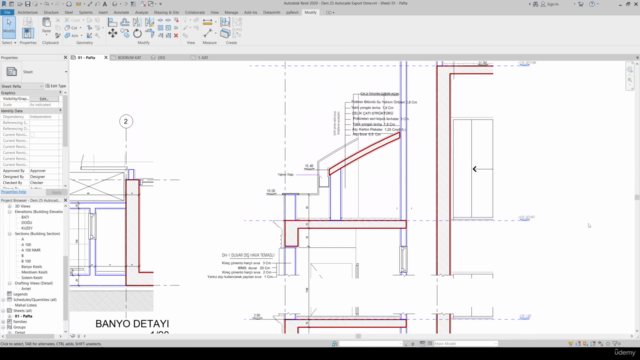The width and height of the screenshot is (640, 360).
Task: Switch to the BODRUM KAT view tab
Action: (129, 58)
